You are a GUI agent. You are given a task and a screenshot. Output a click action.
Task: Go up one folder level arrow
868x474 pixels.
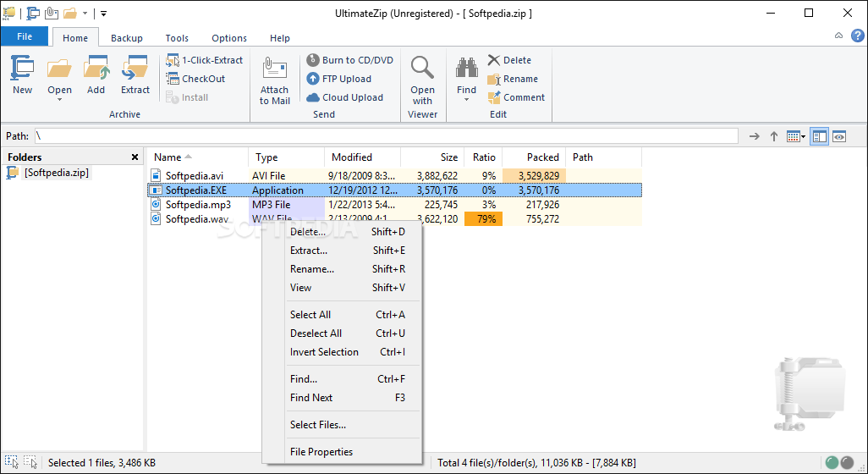pos(774,136)
